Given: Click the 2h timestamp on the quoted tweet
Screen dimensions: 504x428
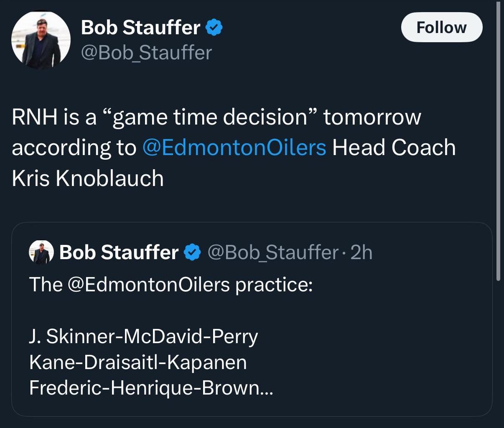Looking at the screenshot, I should pyautogui.click(x=363, y=252).
